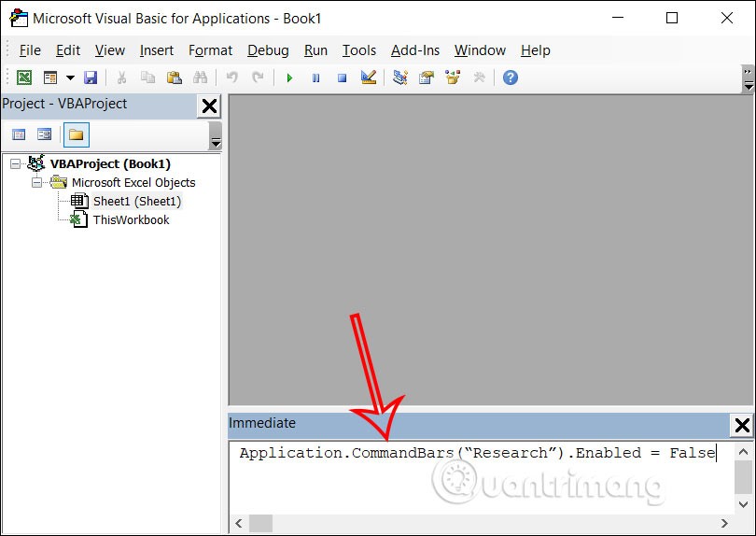Image resolution: width=756 pixels, height=536 pixels.
Task: Click the Reset stop icon
Action: point(342,78)
